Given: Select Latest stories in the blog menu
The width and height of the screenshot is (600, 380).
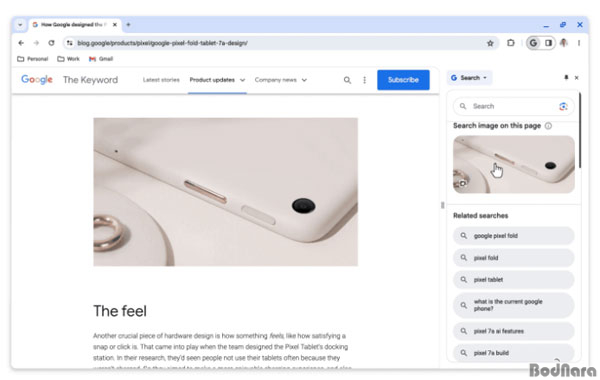Looking at the screenshot, I should (x=161, y=80).
